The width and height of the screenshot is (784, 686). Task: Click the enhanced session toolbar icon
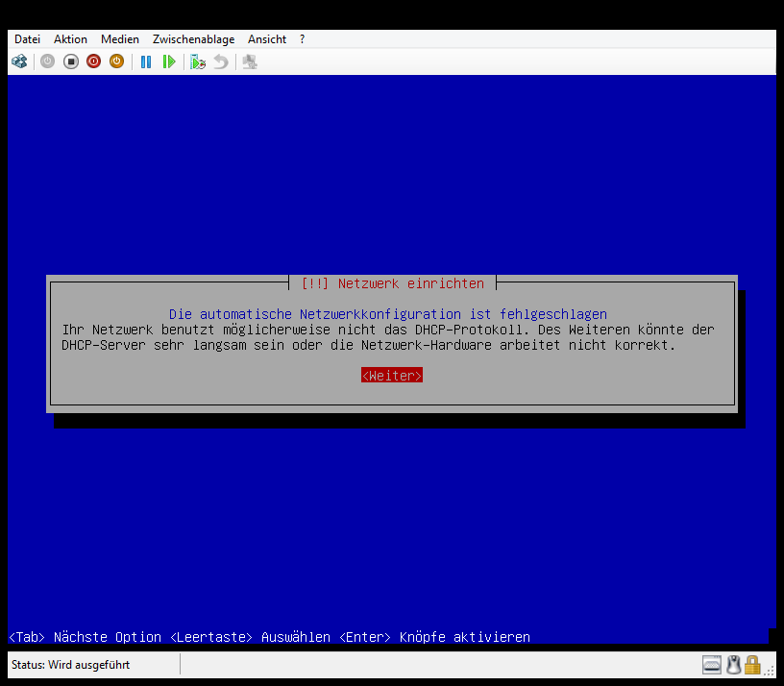tap(250, 61)
